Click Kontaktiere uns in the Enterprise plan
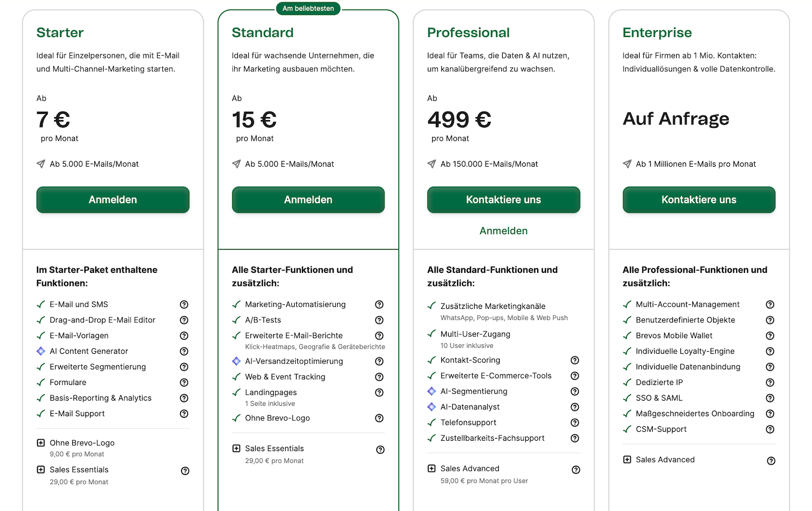 point(699,200)
